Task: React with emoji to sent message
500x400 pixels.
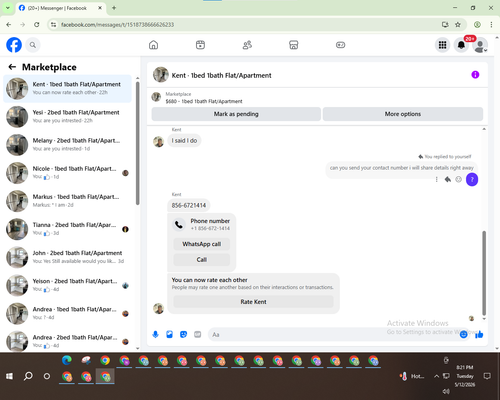Action: pyautogui.click(x=459, y=180)
